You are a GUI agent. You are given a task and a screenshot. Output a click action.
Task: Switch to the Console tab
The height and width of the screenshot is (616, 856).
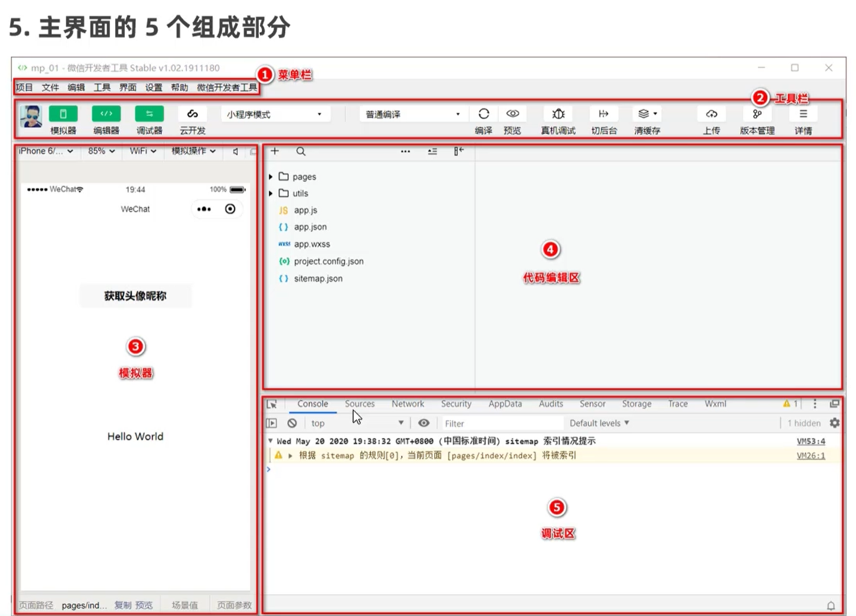312,404
